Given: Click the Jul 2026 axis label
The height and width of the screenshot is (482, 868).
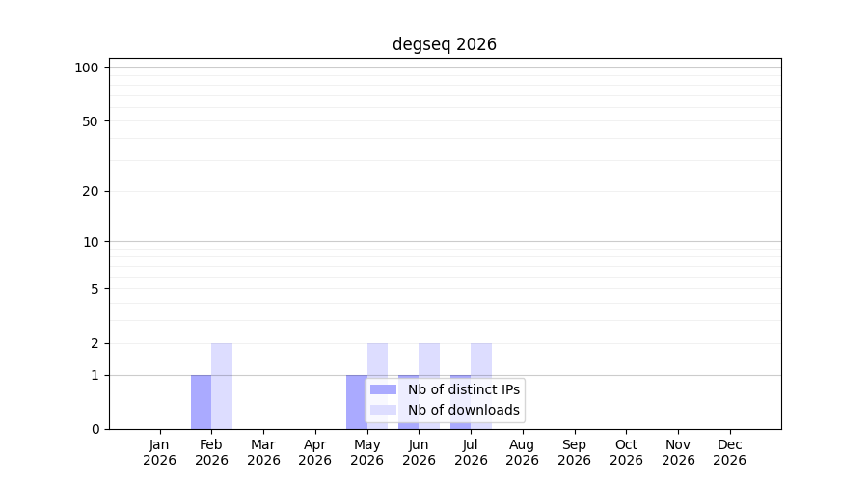Looking at the screenshot, I should click(471, 452).
